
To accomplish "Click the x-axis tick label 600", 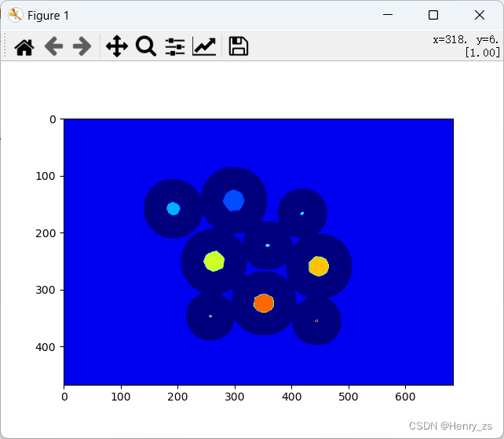I will click(405, 397).
